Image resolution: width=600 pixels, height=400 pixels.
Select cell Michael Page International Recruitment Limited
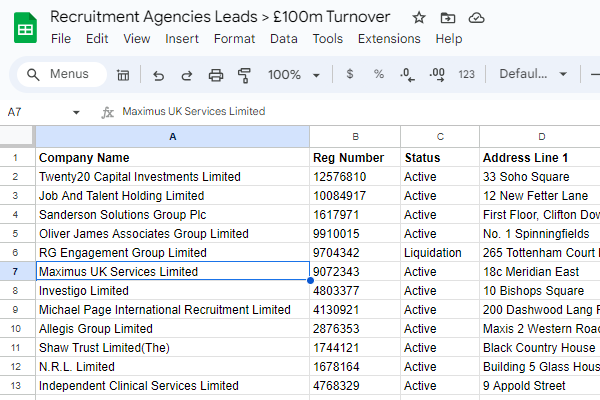coord(173,309)
